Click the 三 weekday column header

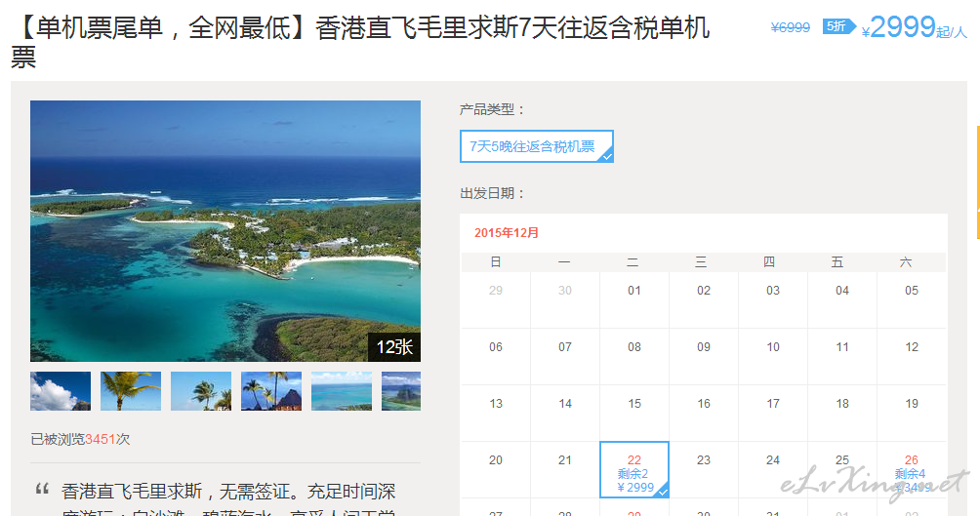coord(701,261)
